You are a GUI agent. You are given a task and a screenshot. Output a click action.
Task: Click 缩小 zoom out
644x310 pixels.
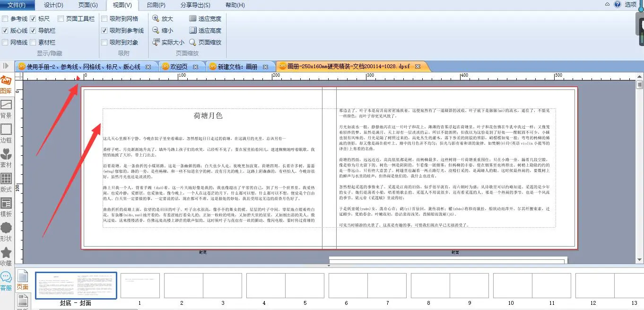[x=163, y=30]
